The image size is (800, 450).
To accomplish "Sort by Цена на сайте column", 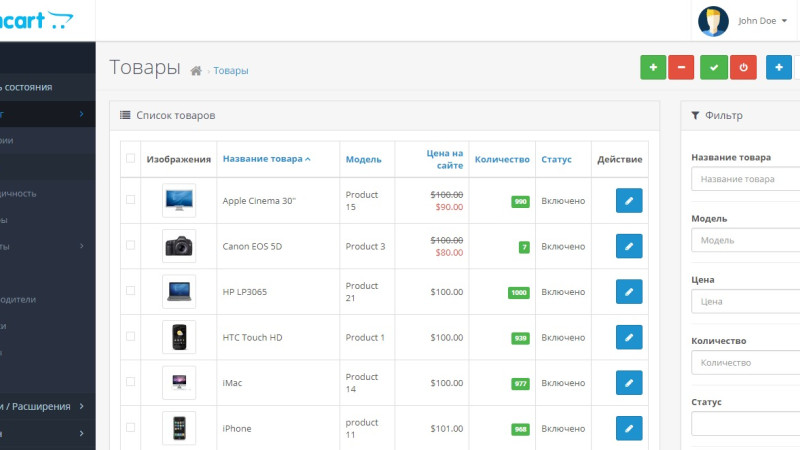I will [x=444, y=159].
